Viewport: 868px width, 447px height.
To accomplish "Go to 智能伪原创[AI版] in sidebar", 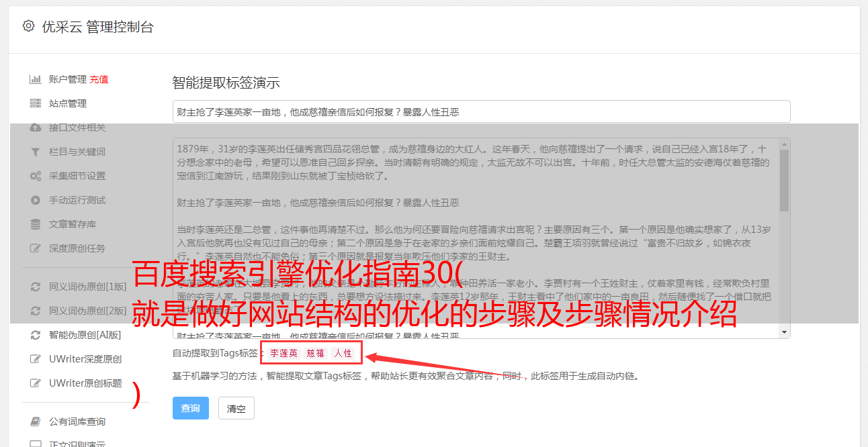I will [x=85, y=334].
